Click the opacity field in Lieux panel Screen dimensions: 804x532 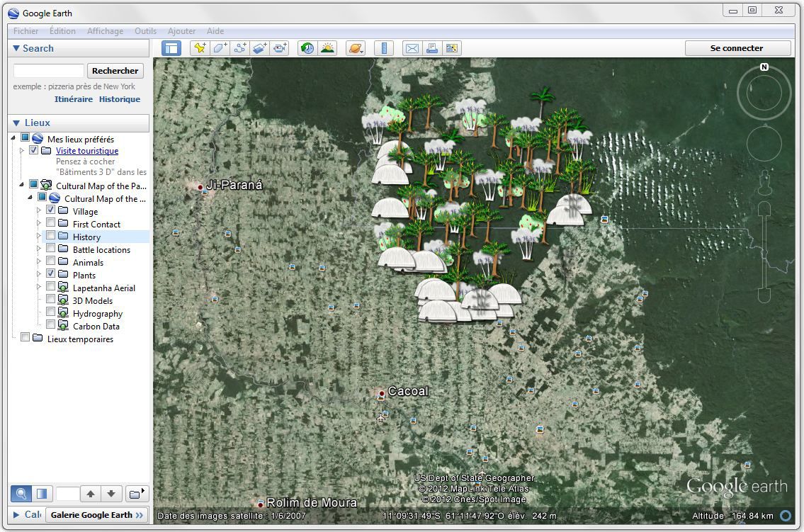67,494
